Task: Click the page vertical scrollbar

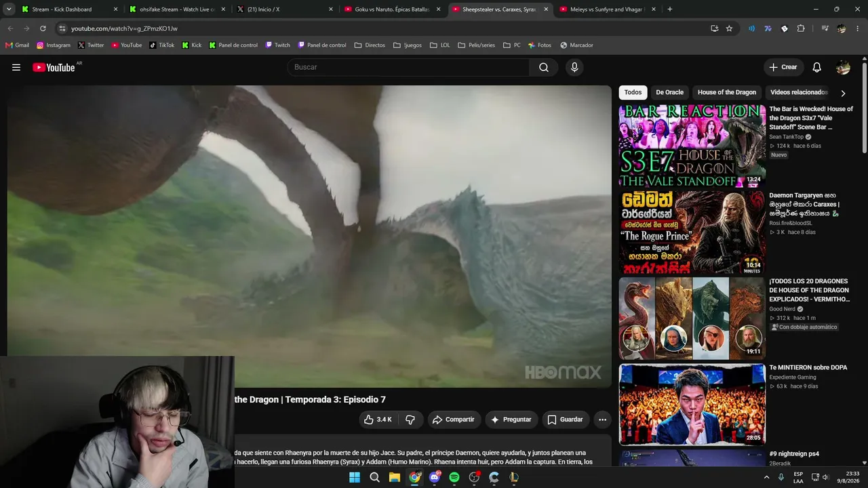Action: click(865, 108)
